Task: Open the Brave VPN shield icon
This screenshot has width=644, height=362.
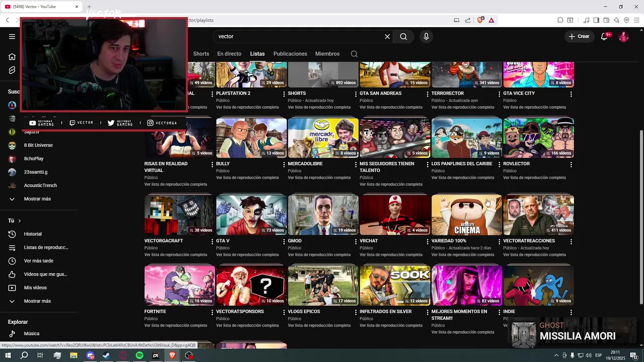Action: pos(626,20)
